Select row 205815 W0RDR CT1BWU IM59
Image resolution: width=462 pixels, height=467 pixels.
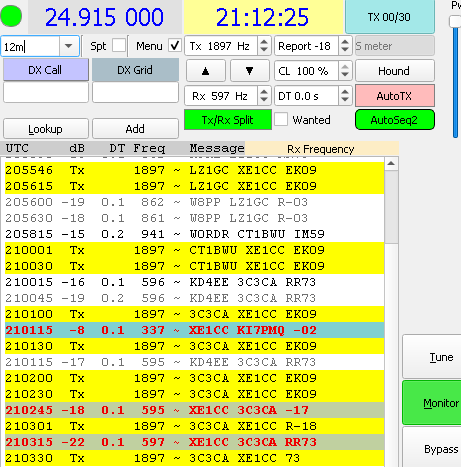(194, 234)
